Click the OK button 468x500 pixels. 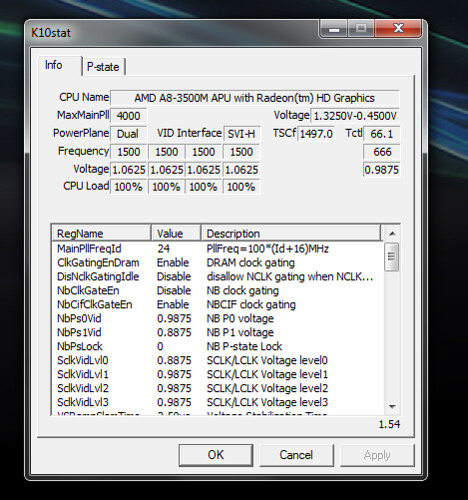pyautogui.click(x=216, y=455)
